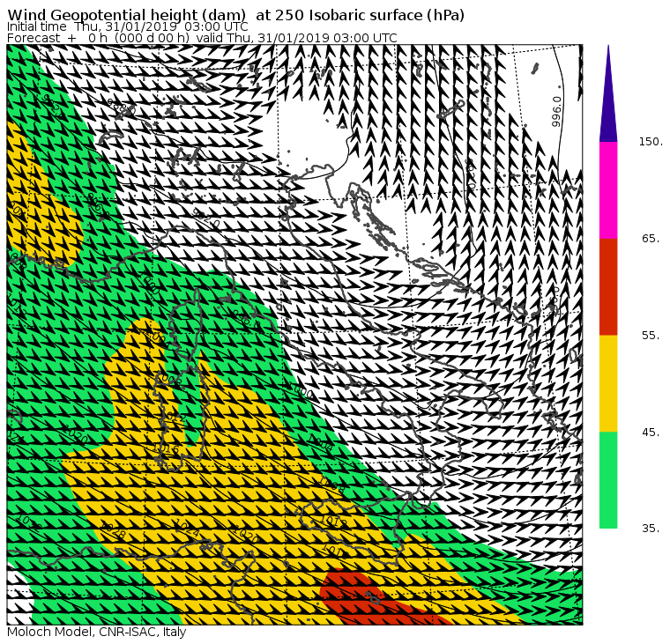Image resolution: width=670 pixels, height=644 pixels.
Task: Click the chart title 'Wind Geopotential height (dam)'
Action: click(126, 15)
